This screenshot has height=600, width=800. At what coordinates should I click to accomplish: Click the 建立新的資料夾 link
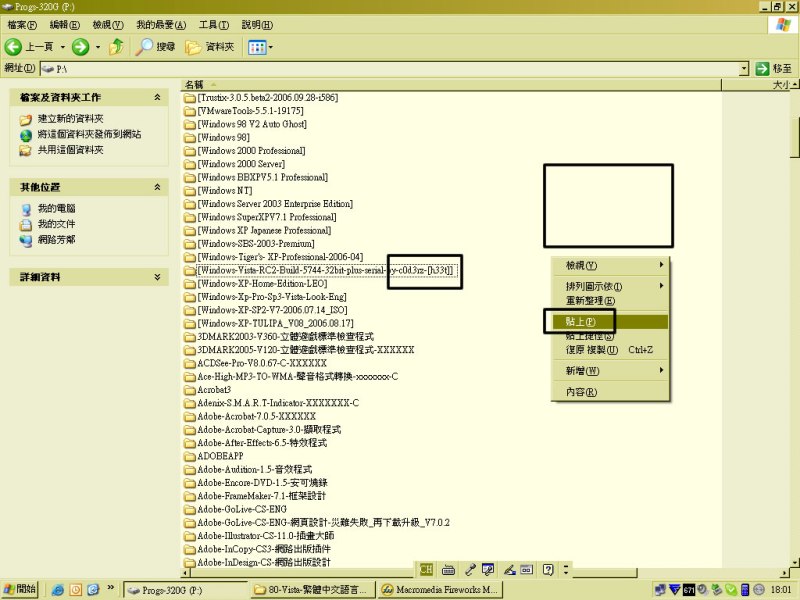70,119
